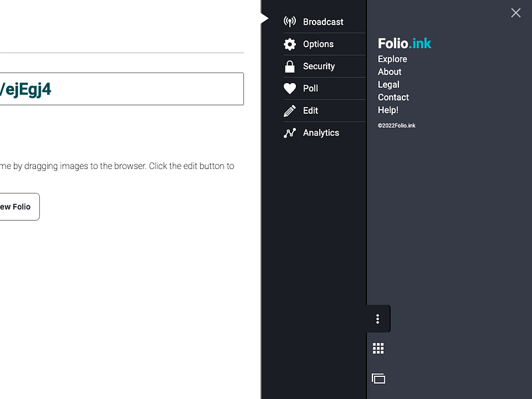
Task: Close the side panel with X
Action: click(516, 13)
